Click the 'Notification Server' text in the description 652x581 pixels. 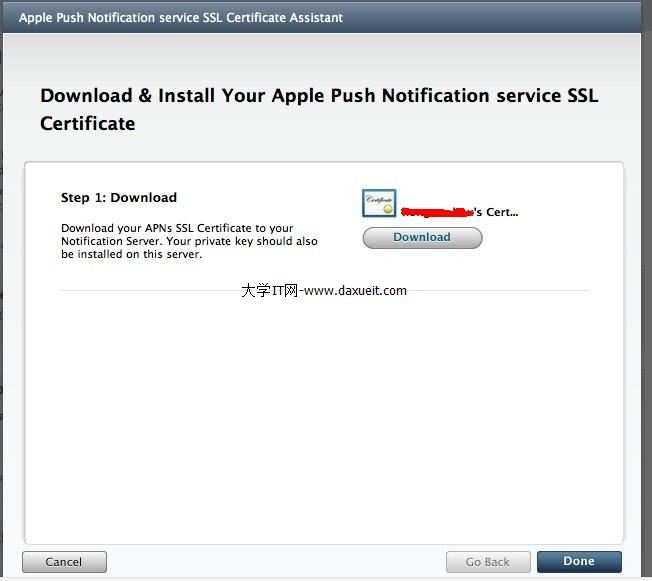[x=112, y=242]
